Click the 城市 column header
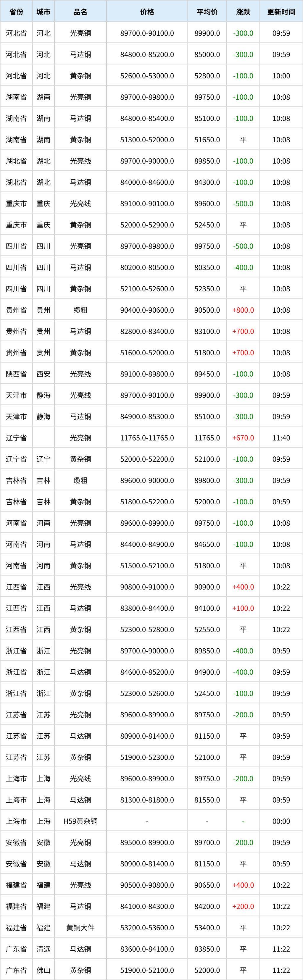The image size is (303, 980). pos(43,12)
